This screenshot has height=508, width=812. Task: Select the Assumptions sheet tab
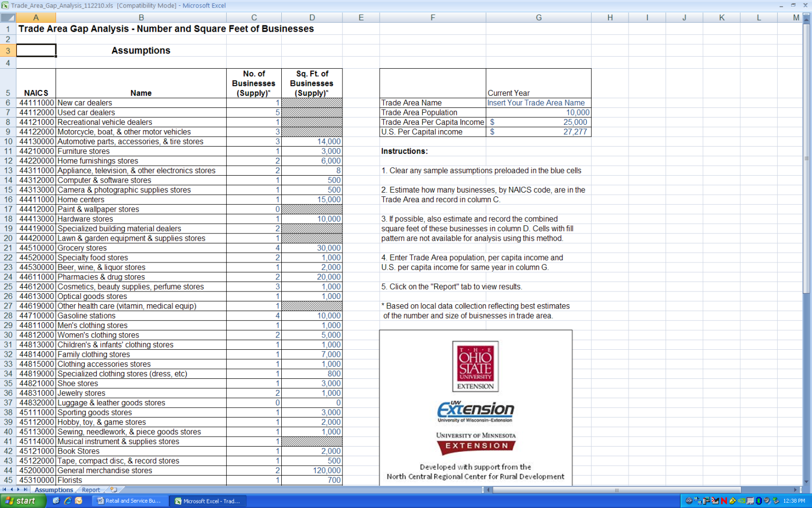click(53, 490)
